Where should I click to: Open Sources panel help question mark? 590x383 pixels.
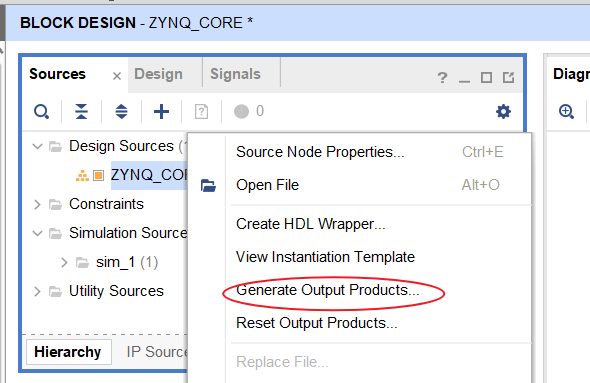(x=442, y=78)
